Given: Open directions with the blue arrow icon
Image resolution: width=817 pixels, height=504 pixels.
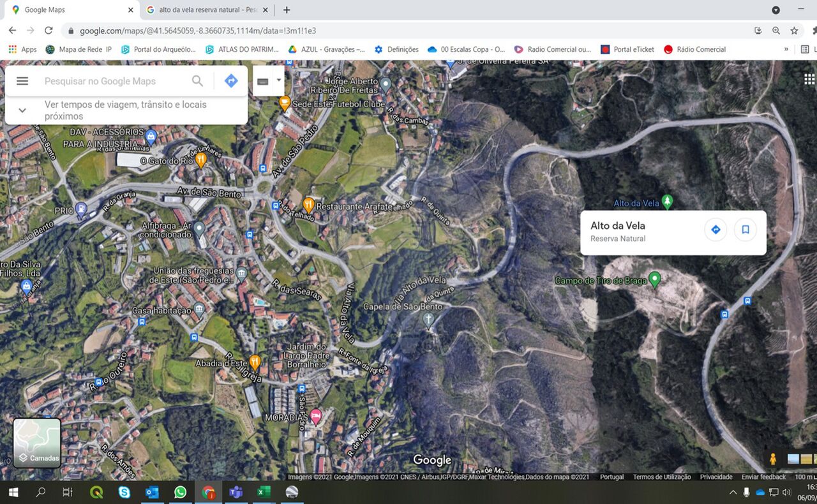Looking at the screenshot, I should [231, 81].
